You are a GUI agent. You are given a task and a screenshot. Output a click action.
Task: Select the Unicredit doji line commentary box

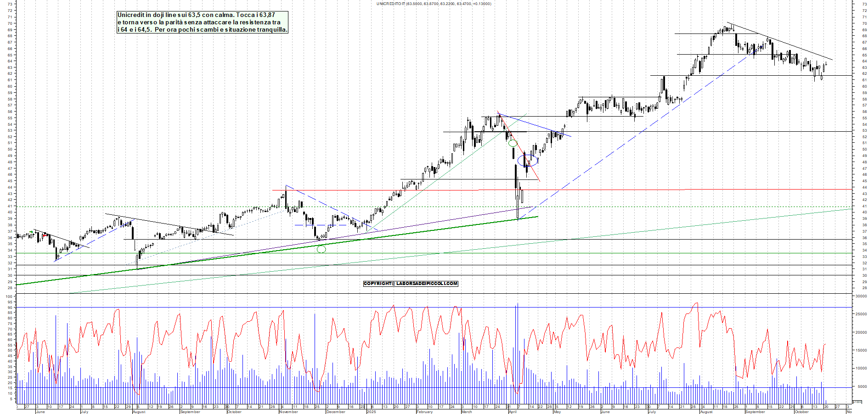(x=203, y=22)
